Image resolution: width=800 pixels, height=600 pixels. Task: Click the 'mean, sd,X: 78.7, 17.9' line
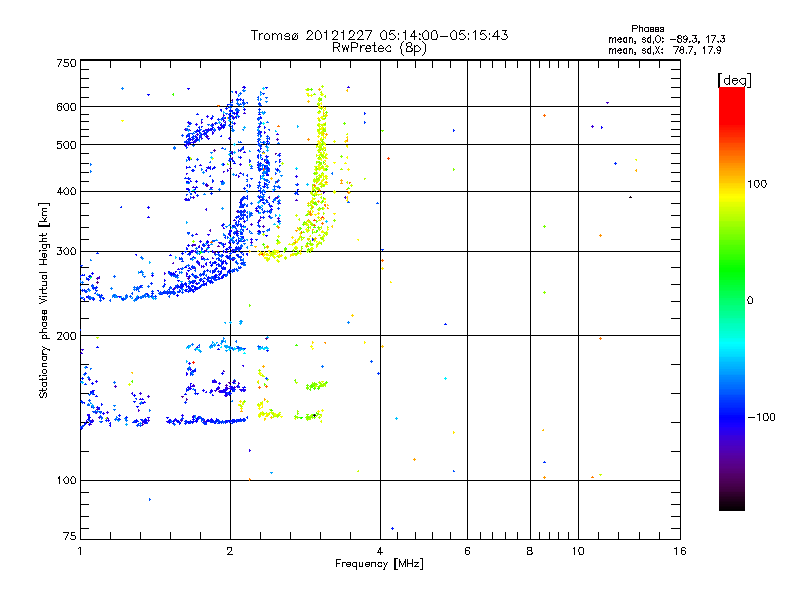pos(665,50)
